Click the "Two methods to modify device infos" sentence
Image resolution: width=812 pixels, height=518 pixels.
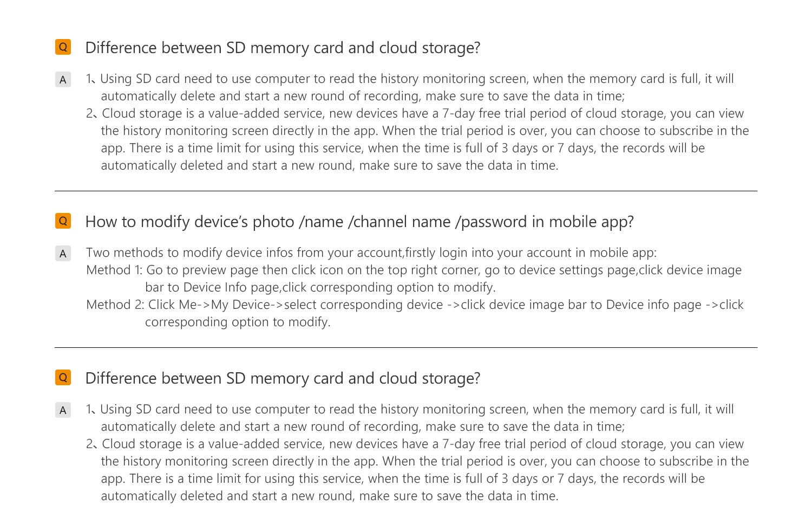pyautogui.click(x=371, y=252)
